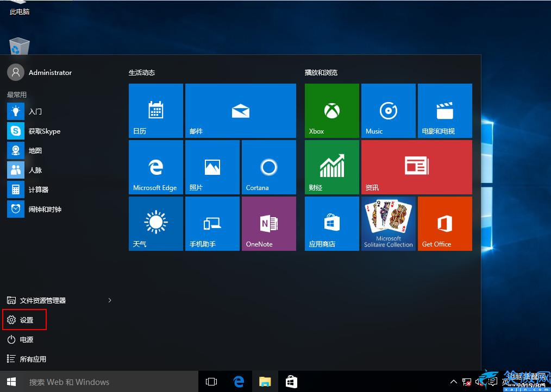Open the Cortana tile

[x=269, y=167]
